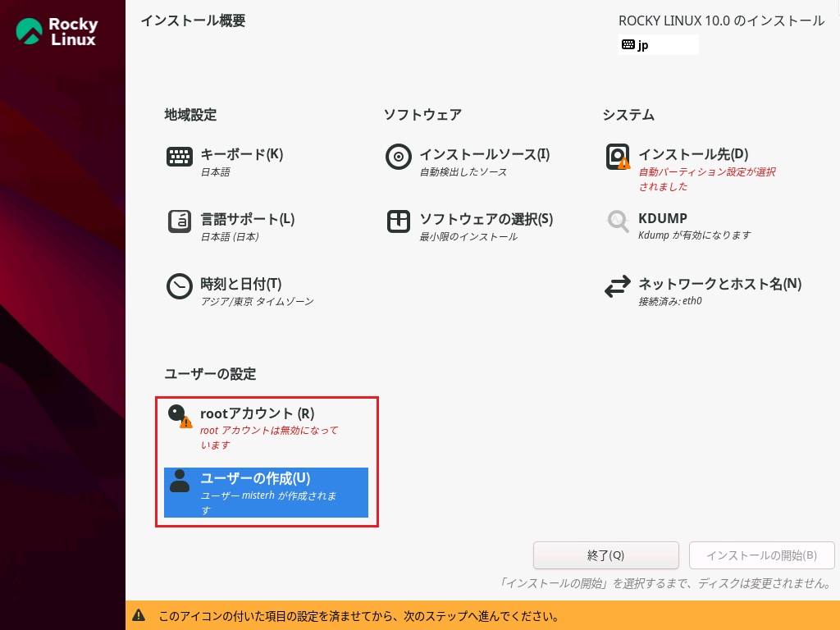840x630 pixels.
Task: Open software selection via its package icon
Action: point(399,221)
